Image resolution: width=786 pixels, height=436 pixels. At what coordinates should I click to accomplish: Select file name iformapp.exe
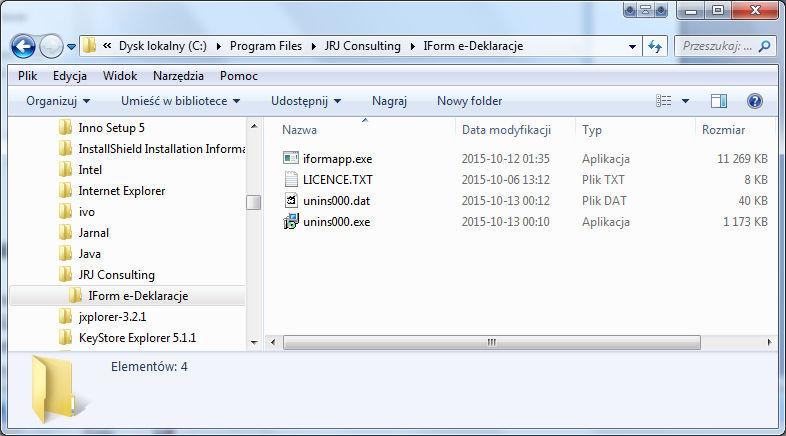coord(337,159)
